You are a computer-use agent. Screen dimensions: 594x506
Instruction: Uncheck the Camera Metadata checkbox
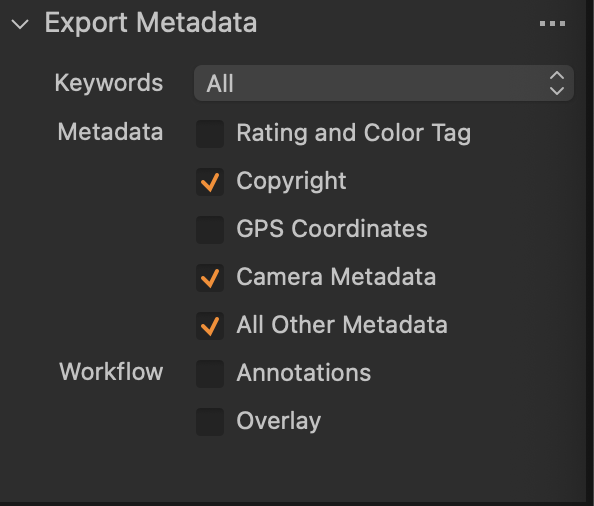coord(210,278)
